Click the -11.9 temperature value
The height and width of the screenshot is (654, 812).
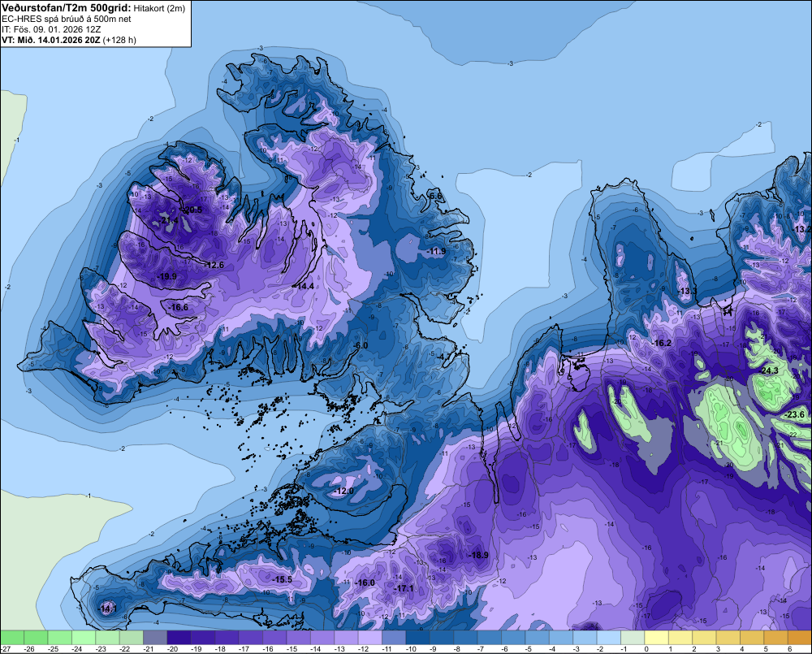436,251
